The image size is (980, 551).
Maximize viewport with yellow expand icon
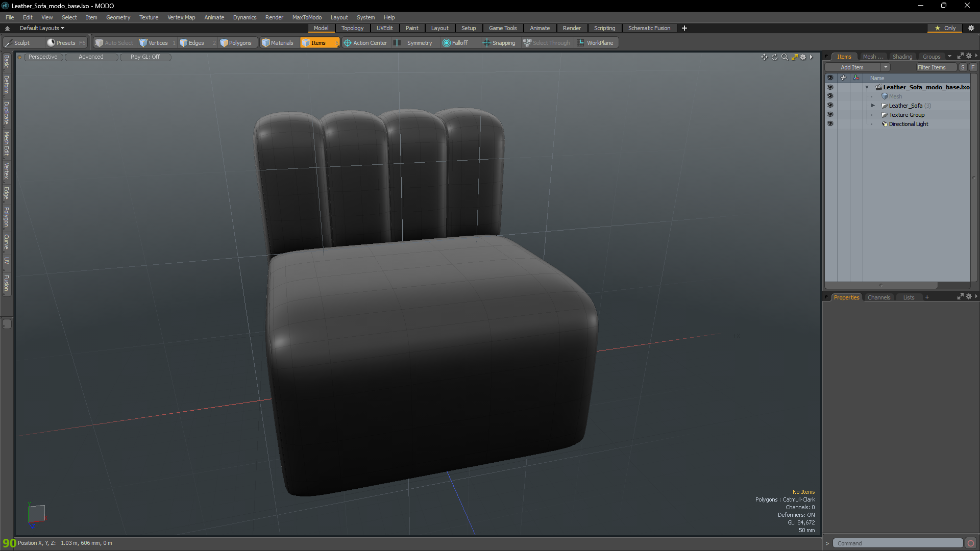point(794,57)
